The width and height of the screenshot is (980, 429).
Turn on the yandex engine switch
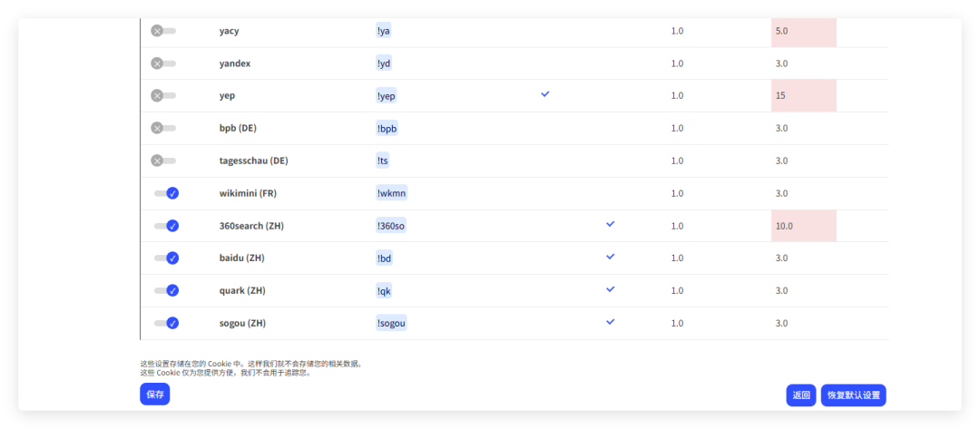coord(163,63)
